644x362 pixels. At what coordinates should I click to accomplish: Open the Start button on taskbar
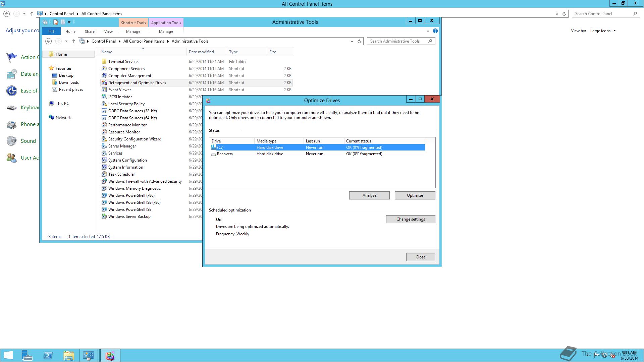(x=8, y=355)
